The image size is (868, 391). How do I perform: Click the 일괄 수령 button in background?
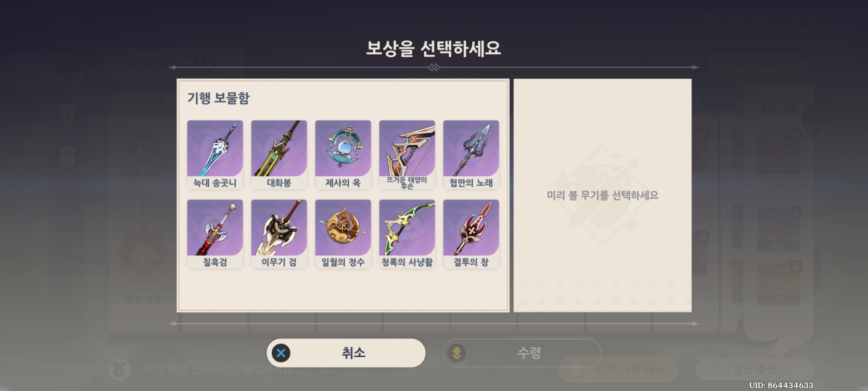pos(755,369)
